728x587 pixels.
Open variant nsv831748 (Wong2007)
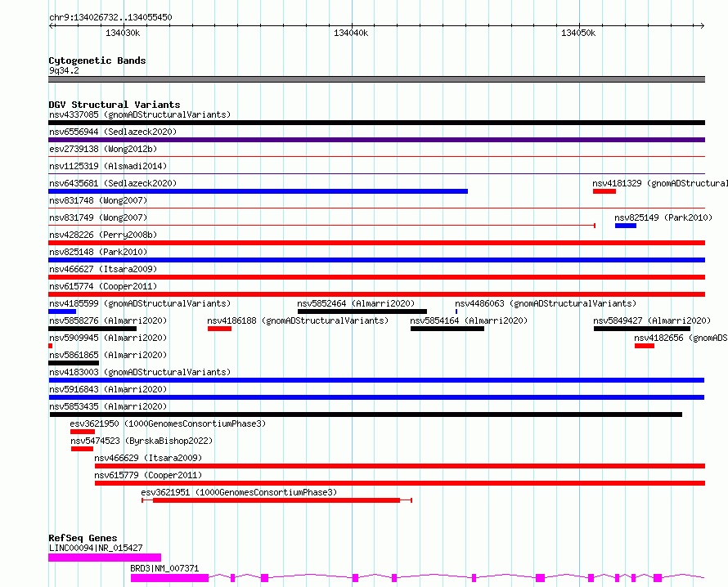pyautogui.click(x=98, y=200)
